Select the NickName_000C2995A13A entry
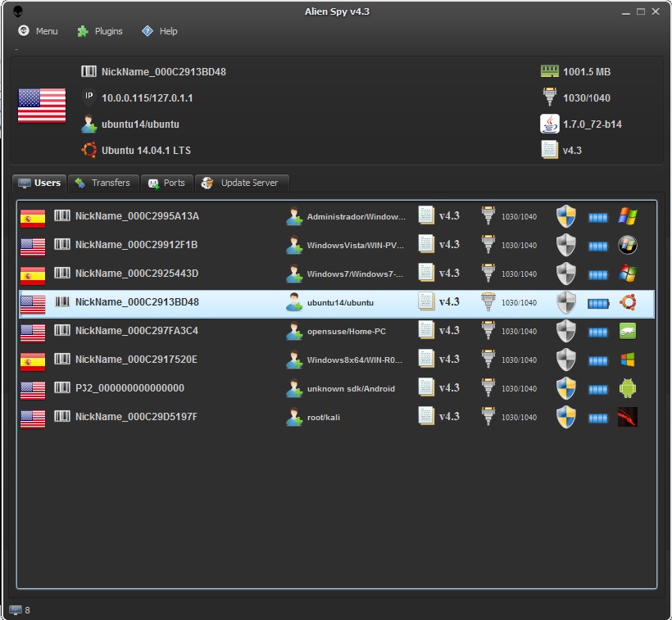 pos(337,216)
